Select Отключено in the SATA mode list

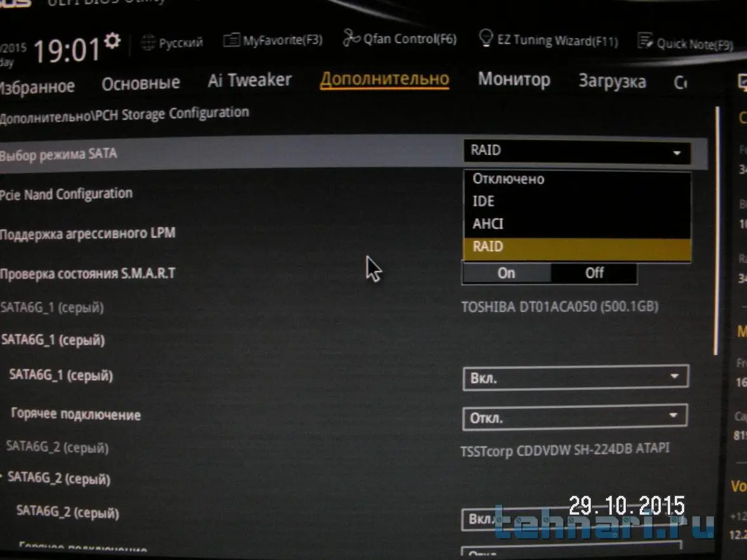click(x=577, y=179)
